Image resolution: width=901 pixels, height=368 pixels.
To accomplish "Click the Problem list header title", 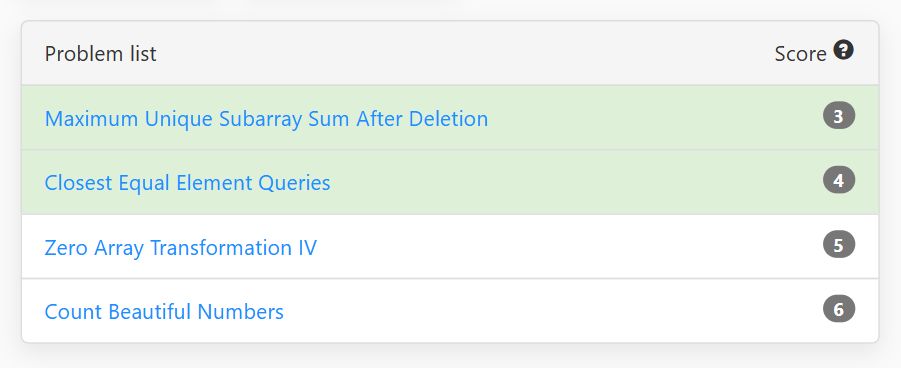I will pyautogui.click(x=101, y=53).
